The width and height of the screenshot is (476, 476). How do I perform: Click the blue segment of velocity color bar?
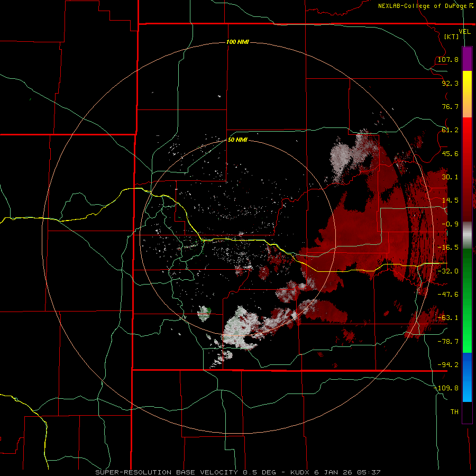click(x=467, y=377)
